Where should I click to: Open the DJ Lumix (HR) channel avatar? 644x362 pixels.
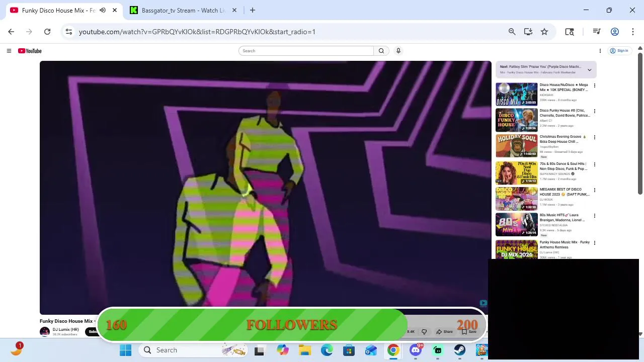[45, 331]
